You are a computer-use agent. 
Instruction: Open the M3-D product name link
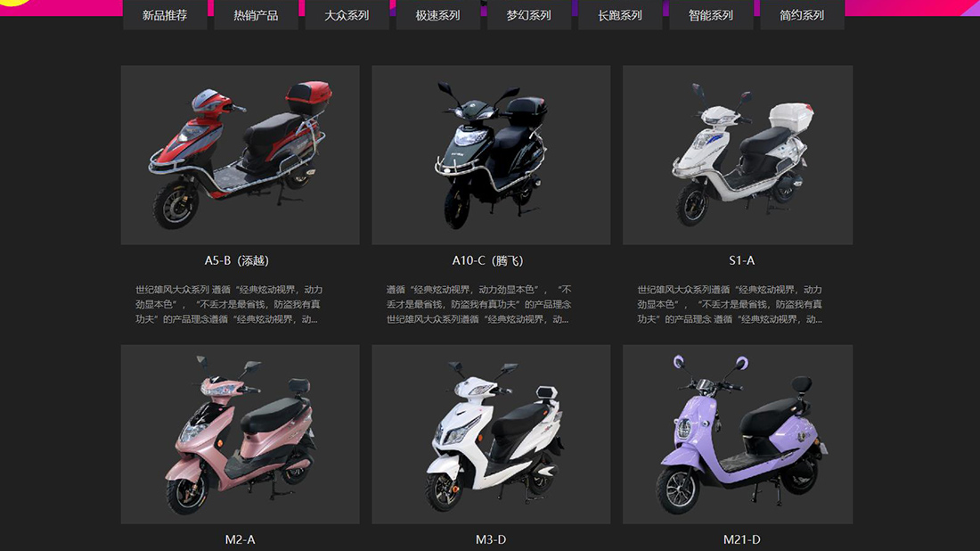pos(491,539)
